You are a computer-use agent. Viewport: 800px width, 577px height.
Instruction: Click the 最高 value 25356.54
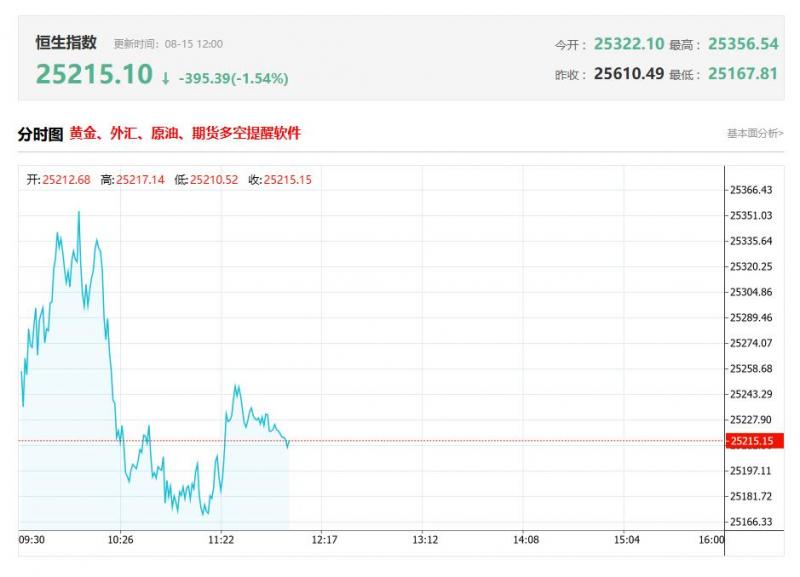click(x=743, y=44)
